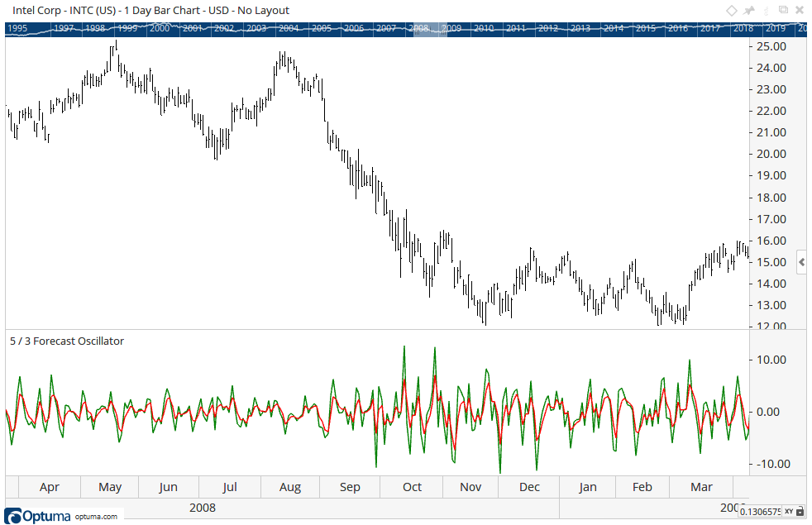This screenshot has height=525, width=812.
Task: Click the 2008 year label on the time axis
Action: [x=203, y=508]
